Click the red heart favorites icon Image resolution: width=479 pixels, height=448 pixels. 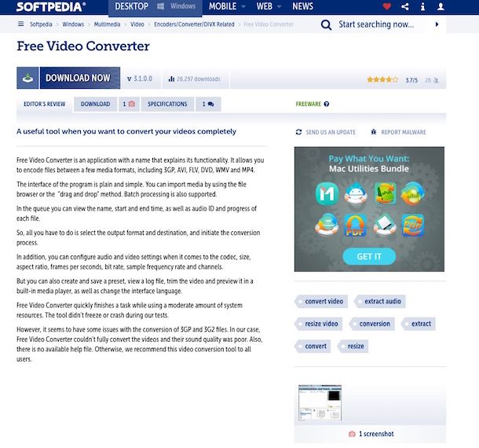[387, 6]
